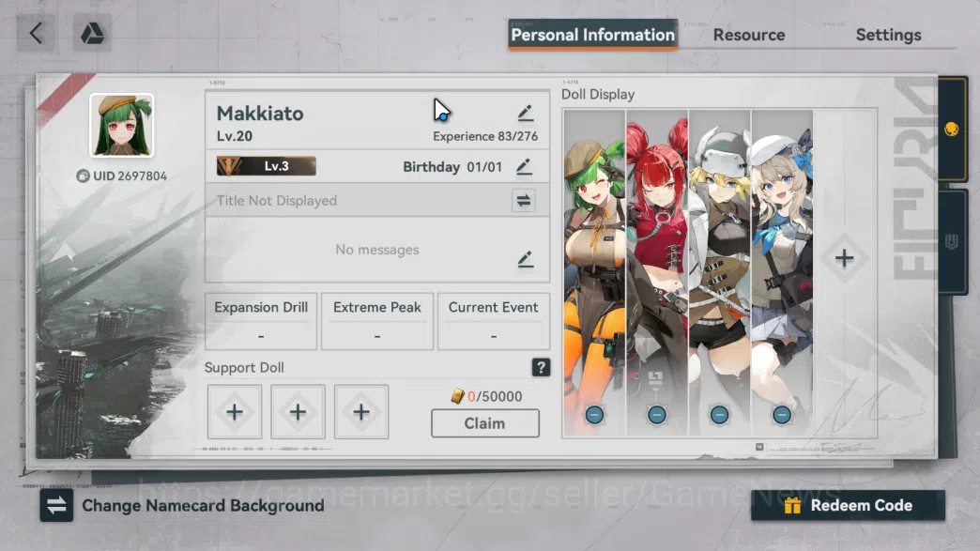980x551 pixels.
Task: Edit the Birthday pencil icon
Action: [x=524, y=167]
